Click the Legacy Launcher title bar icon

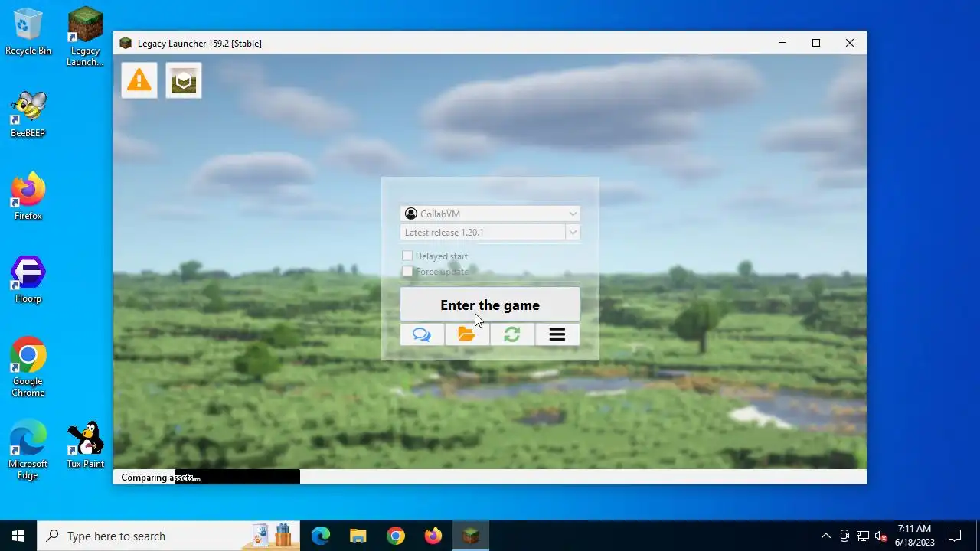pyautogui.click(x=126, y=43)
